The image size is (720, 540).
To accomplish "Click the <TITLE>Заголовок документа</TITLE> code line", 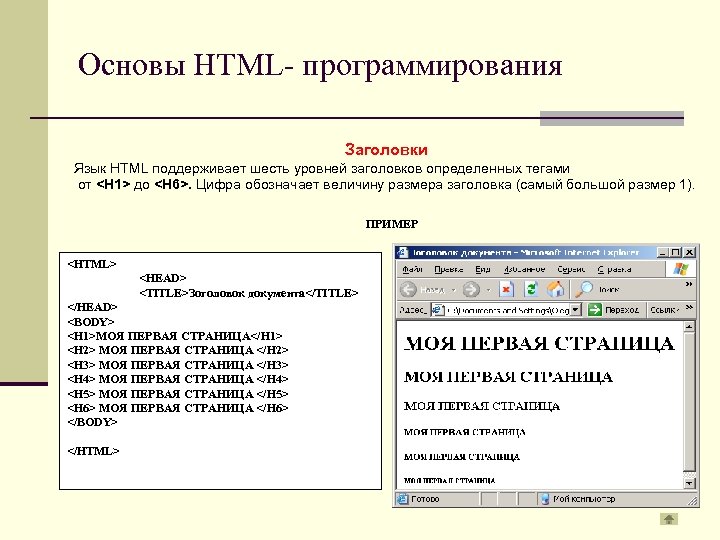I will pos(249,293).
